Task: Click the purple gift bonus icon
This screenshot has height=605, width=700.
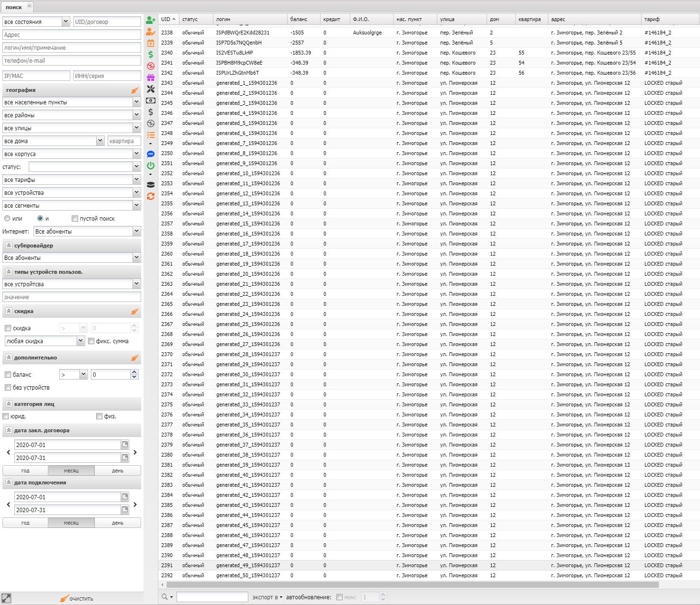Action: [x=151, y=78]
